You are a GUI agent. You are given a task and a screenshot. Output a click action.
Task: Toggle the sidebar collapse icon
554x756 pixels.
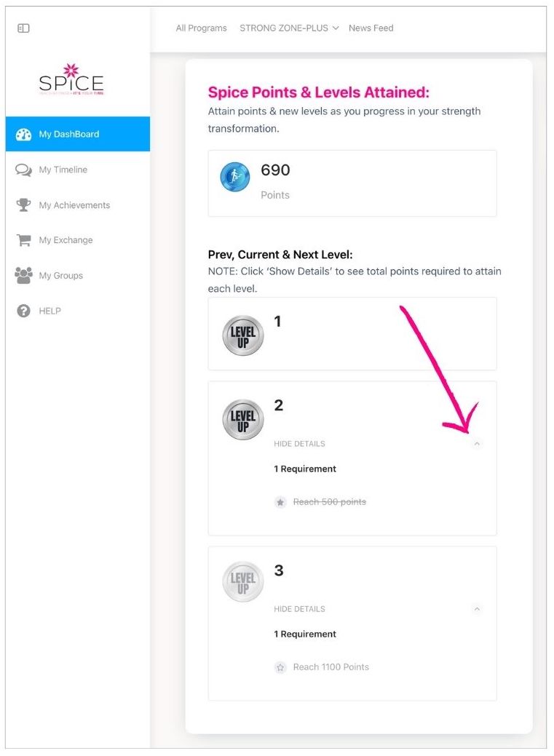(x=23, y=28)
